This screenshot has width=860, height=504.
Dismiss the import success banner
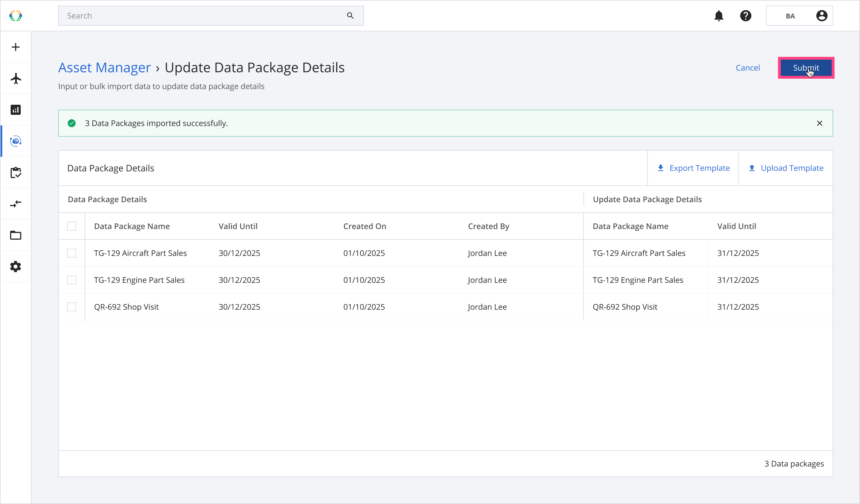point(819,123)
